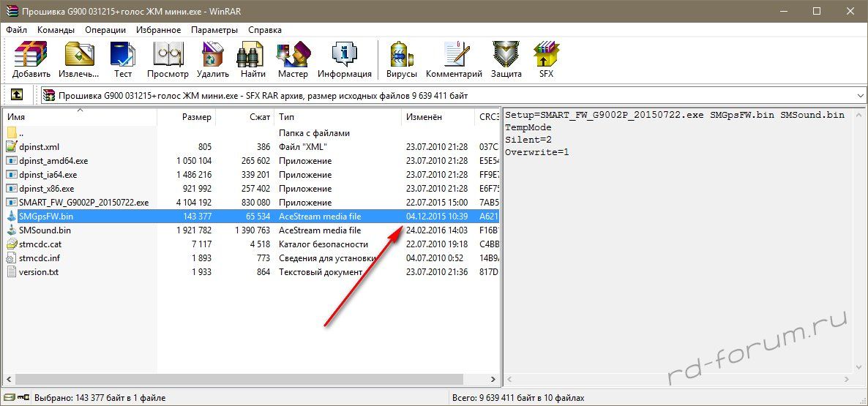This screenshot has width=868, height=406.
Task: Select dpinst_ia64.exe file icon
Action: tap(12, 174)
